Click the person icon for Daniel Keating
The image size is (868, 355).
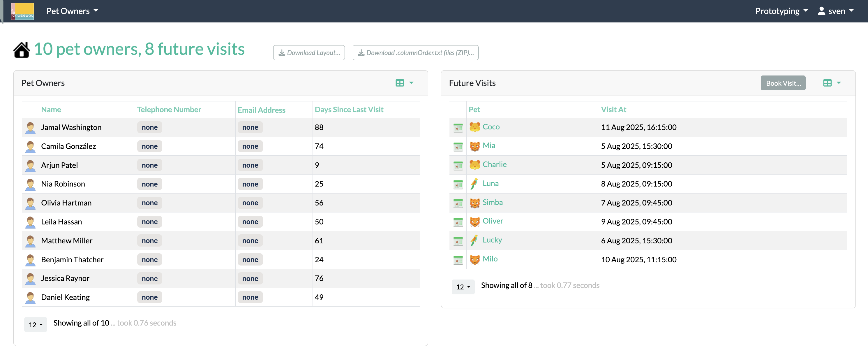click(30, 298)
